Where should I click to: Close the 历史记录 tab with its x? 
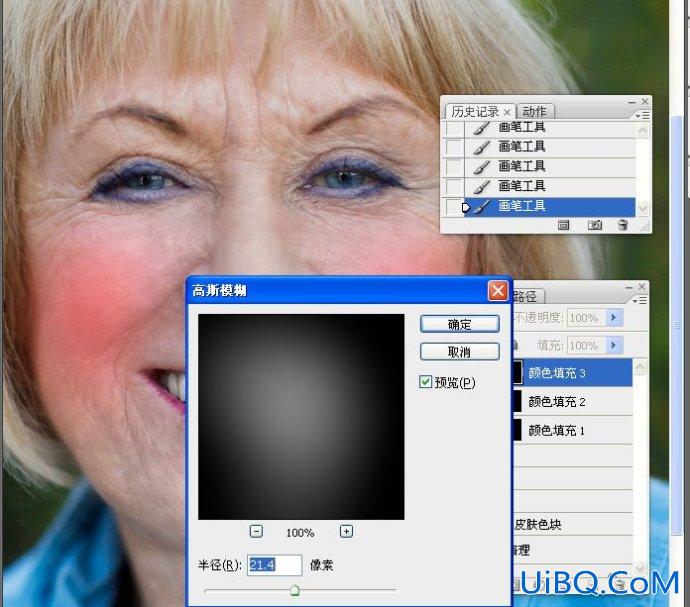(507, 112)
